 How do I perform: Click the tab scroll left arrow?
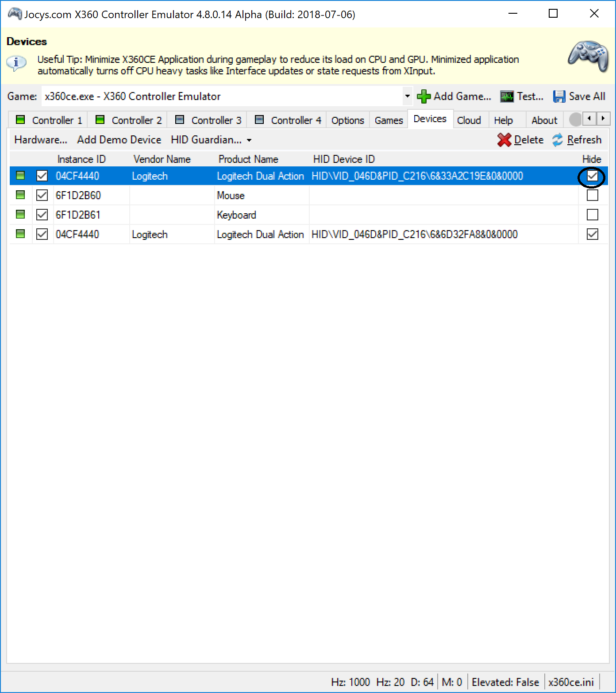coord(589,118)
